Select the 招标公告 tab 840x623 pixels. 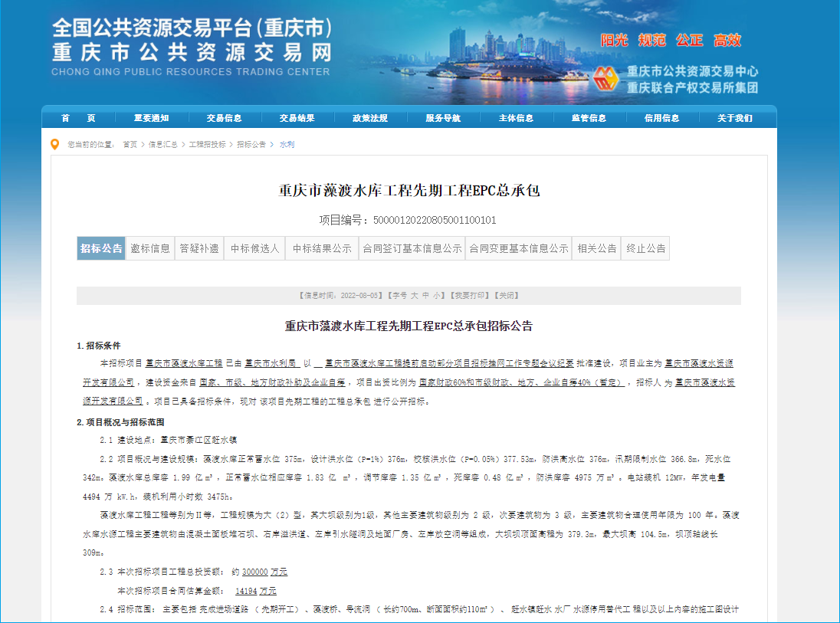point(100,248)
